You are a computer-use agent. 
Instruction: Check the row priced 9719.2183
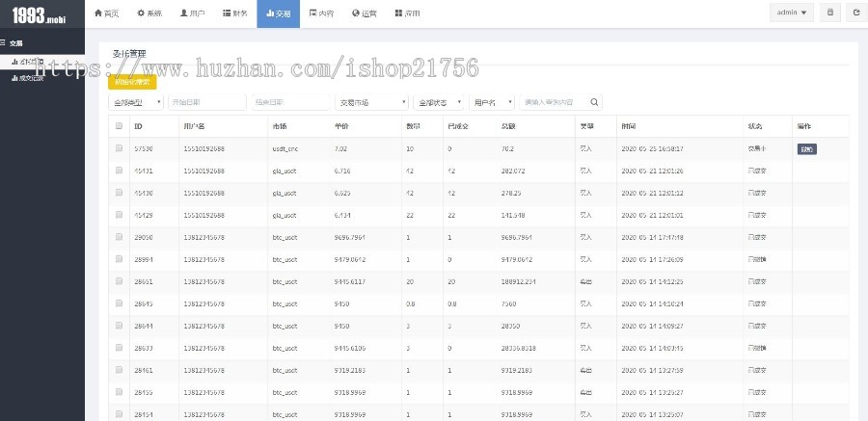pos(119,370)
